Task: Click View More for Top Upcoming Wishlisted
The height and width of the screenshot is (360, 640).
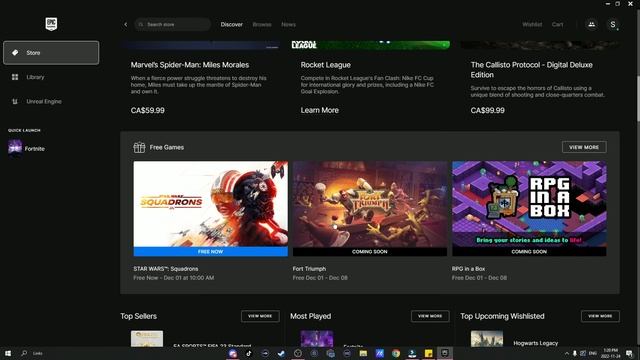Action: (x=600, y=316)
